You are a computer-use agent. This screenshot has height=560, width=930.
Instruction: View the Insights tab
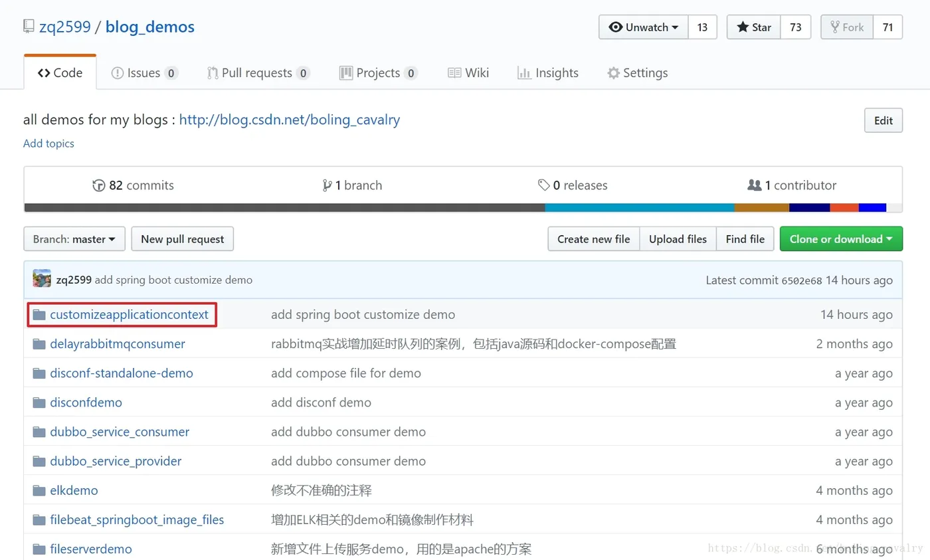[x=548, y=73]
